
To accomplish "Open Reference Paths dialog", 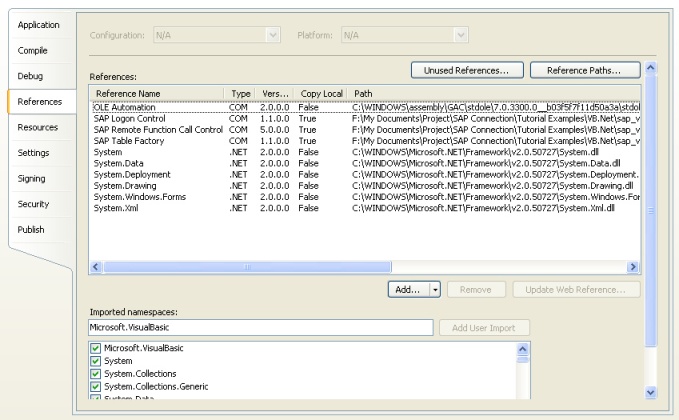I will click(x=584, y=70).
